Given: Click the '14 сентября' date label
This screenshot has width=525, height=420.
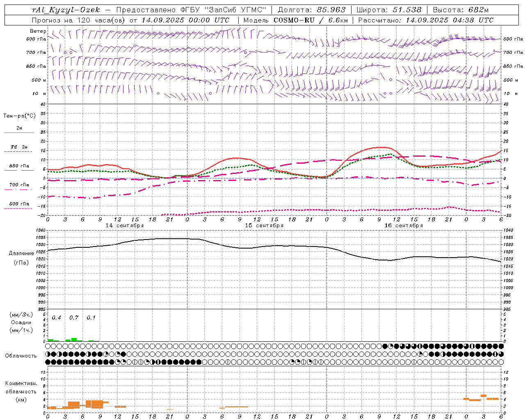Looking at the screenshot, I should (125, 226).
